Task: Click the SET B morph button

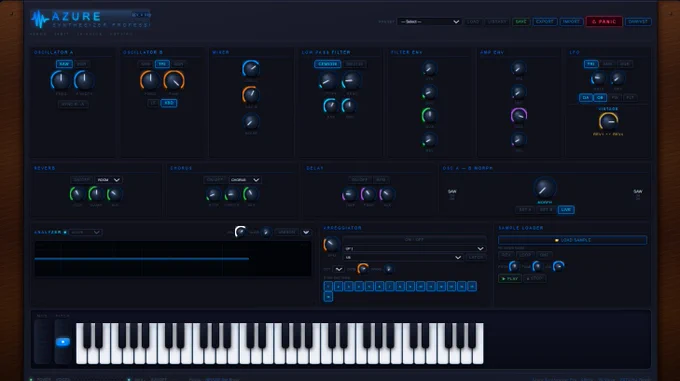Action: coord(546,210)
